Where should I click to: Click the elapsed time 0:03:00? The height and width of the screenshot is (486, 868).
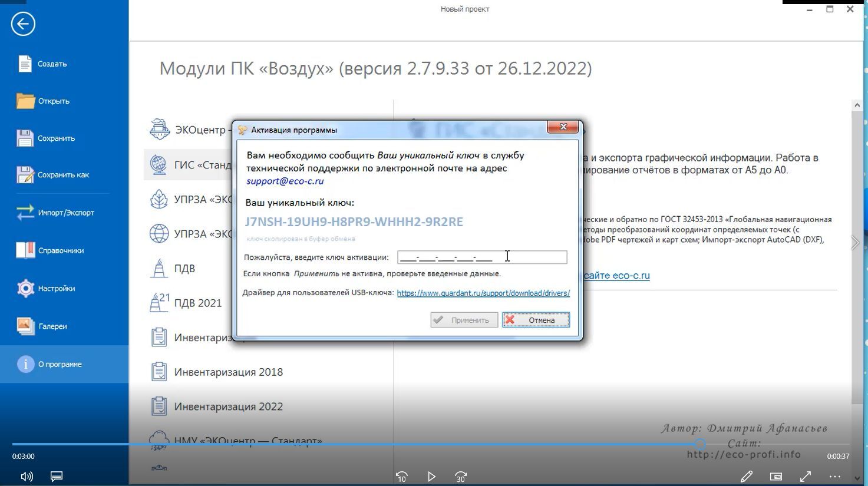[24, 456]
